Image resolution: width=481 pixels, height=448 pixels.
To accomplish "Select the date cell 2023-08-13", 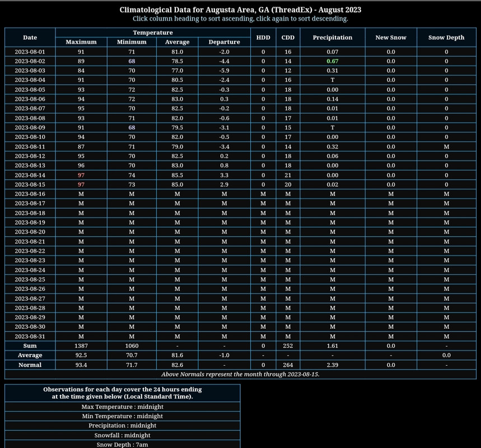I will pyautogui.click(x=30, y=165).
